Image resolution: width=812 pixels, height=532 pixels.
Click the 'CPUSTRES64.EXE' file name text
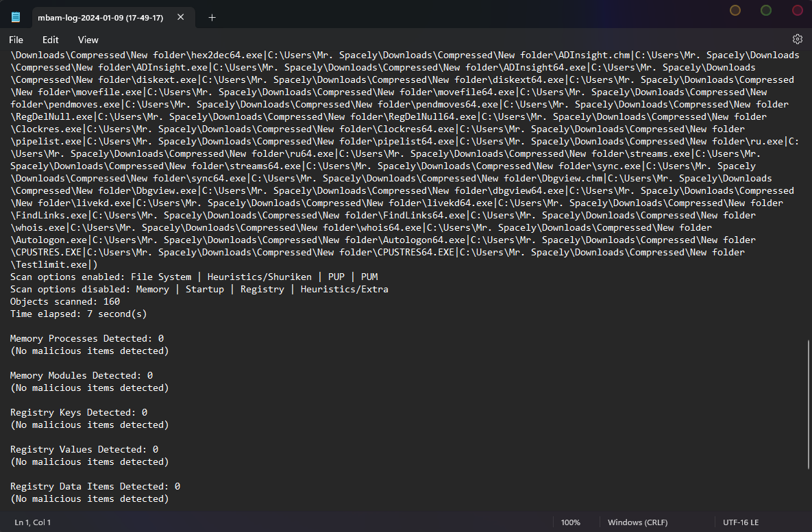pos(416,252)
